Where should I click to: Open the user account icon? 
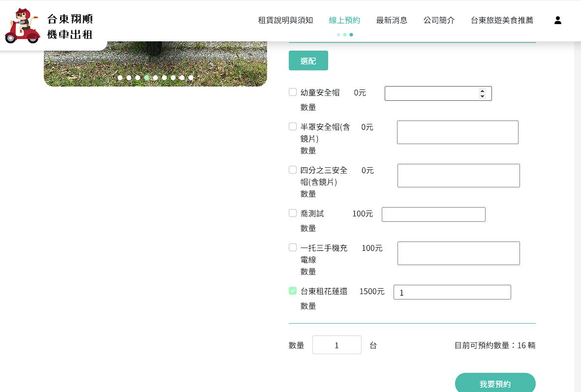click(x=557, y=20)
